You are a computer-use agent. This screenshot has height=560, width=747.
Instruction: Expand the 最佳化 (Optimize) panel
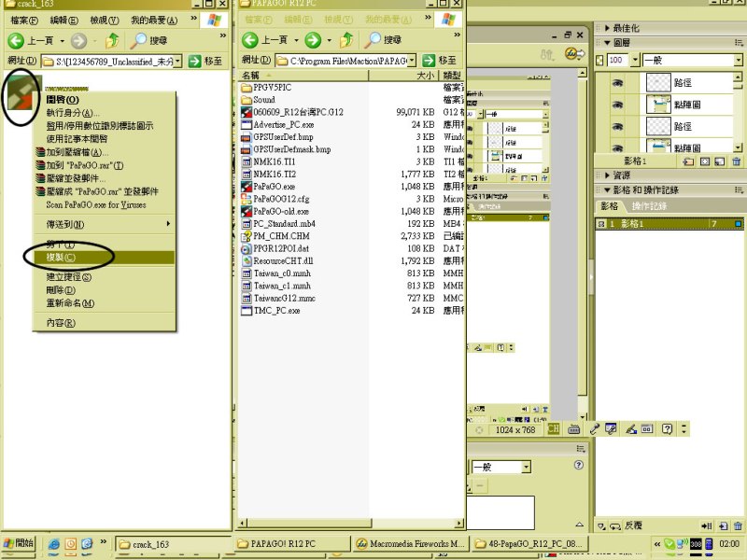[x=608, y=28]
